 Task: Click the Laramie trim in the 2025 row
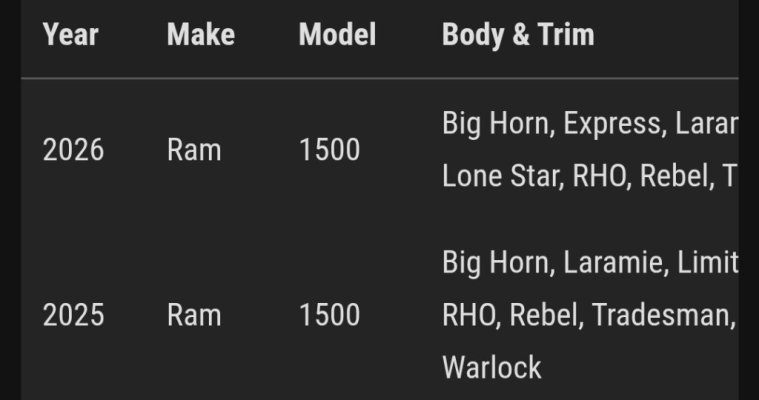coord(612,262)
